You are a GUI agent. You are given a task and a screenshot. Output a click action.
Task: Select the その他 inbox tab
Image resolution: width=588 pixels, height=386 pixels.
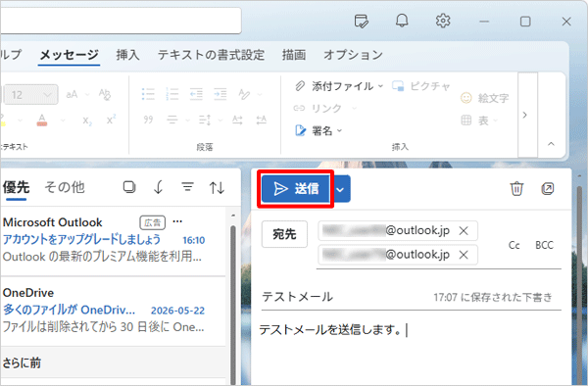click(65, 187)
